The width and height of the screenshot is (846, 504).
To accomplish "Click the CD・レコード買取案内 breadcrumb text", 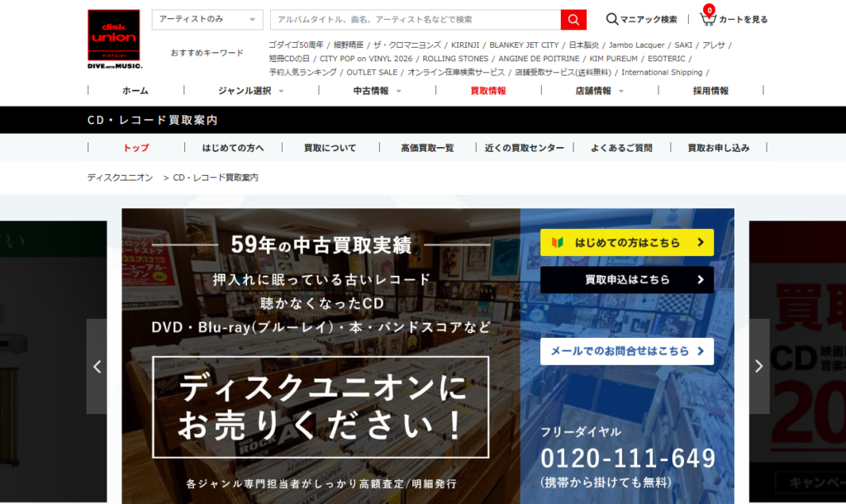I will (x=216, y=178).
